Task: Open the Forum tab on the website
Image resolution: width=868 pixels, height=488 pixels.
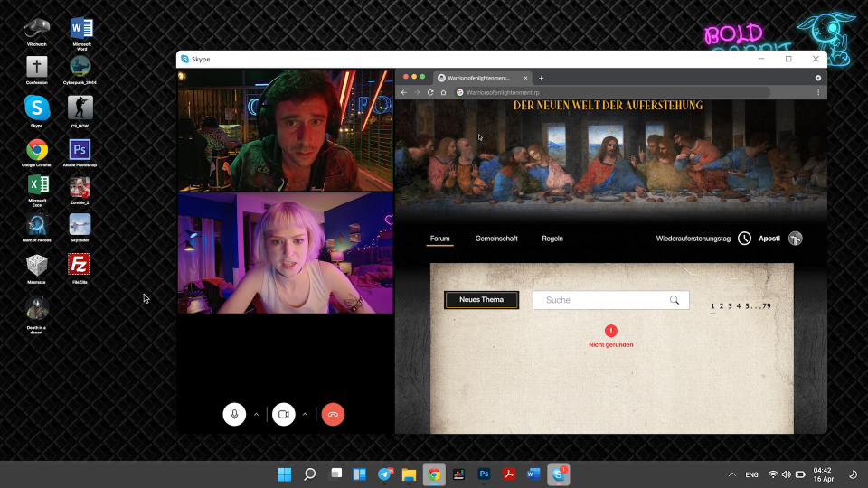Action: 440,239
